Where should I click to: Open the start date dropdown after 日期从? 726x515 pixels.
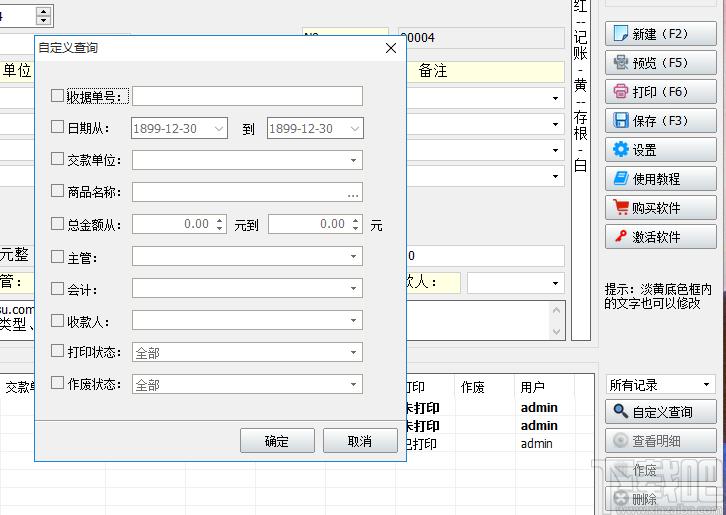219,128
